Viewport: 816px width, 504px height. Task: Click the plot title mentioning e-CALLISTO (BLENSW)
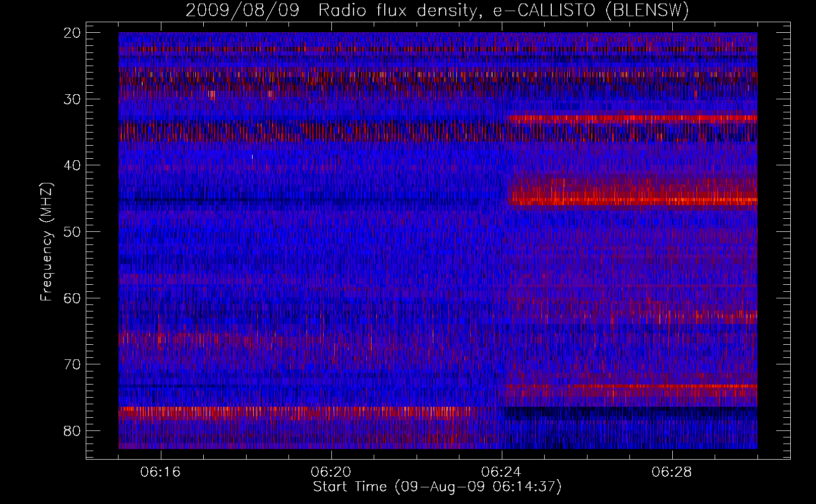click(x=437, y=11)
